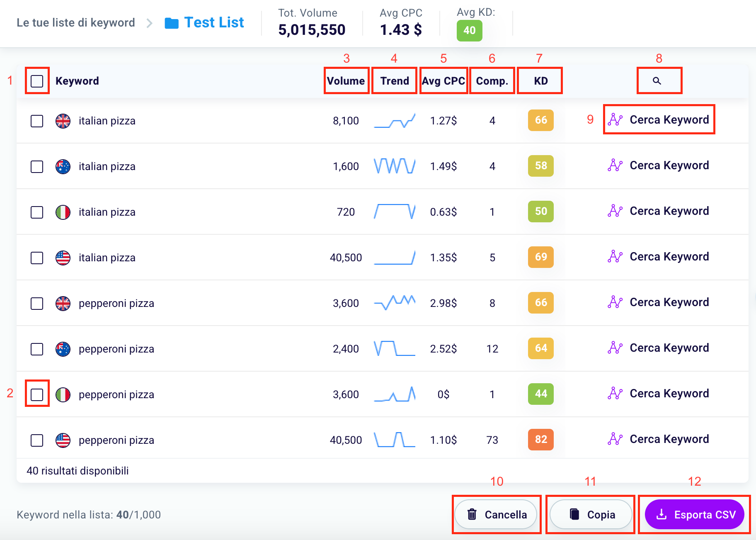Click the Italian flag next to pepperoni pizza

point(63,395)
